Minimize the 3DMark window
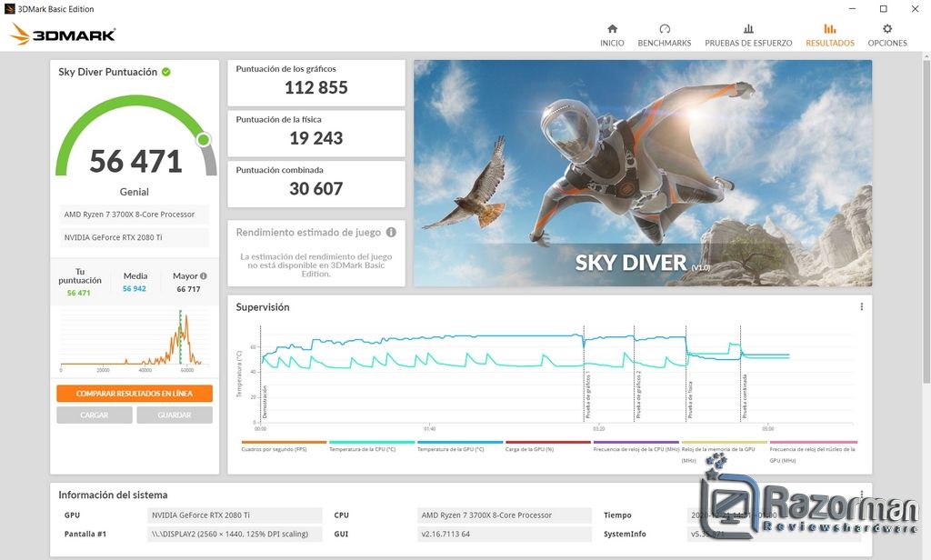This screenshot has height=560, width=931. (852, 9)
